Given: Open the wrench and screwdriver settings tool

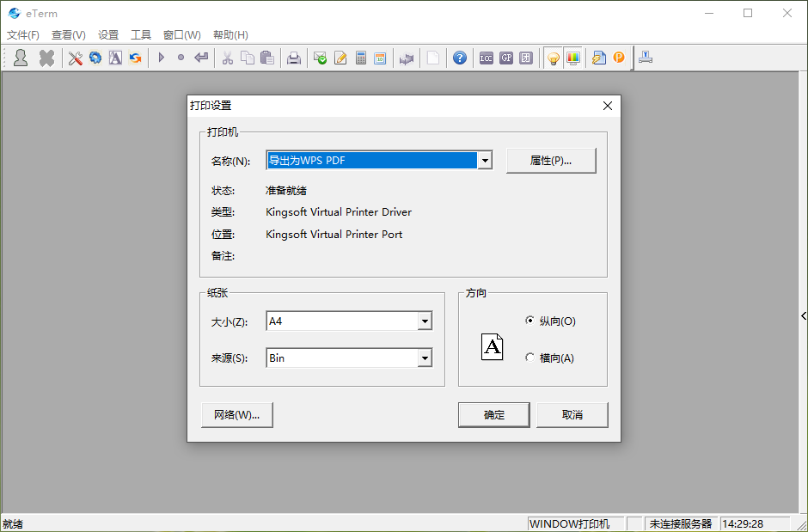Looking at the screenshot, I should 76,58.
